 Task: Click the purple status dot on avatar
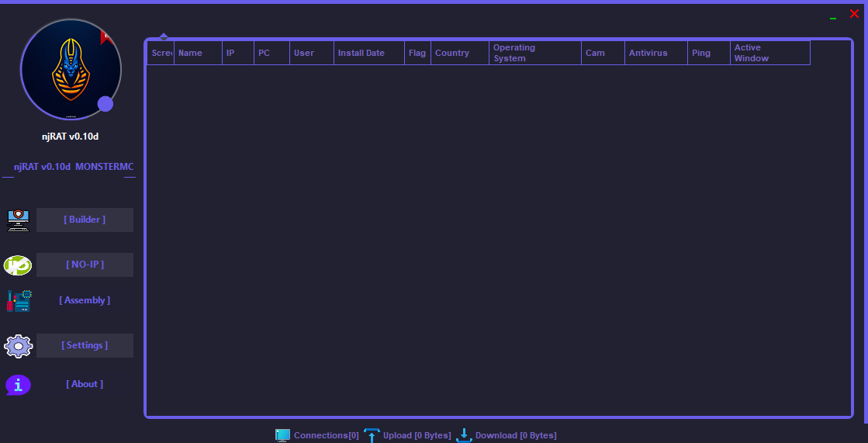click(105, 104)
